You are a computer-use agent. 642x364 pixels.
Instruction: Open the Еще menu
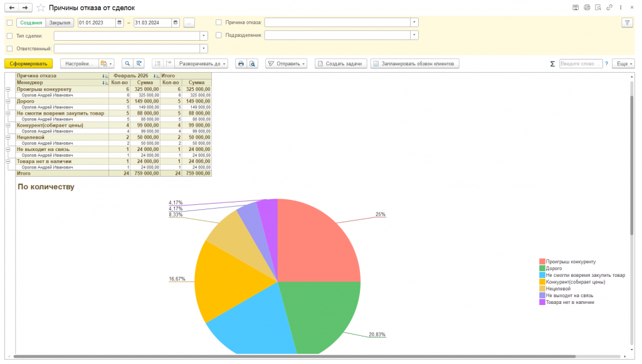click(623, 64)
